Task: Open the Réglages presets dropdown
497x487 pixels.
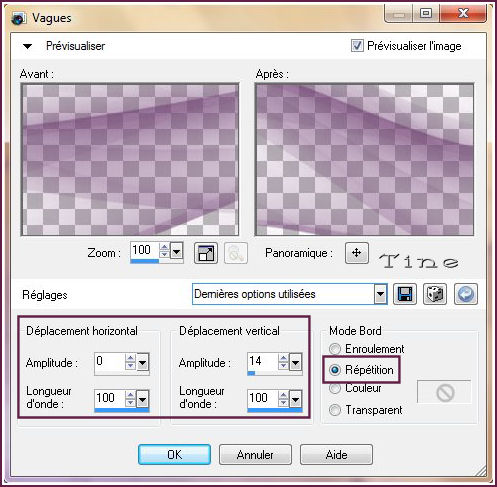Action: pyautogui.click(x=380, y=294)
